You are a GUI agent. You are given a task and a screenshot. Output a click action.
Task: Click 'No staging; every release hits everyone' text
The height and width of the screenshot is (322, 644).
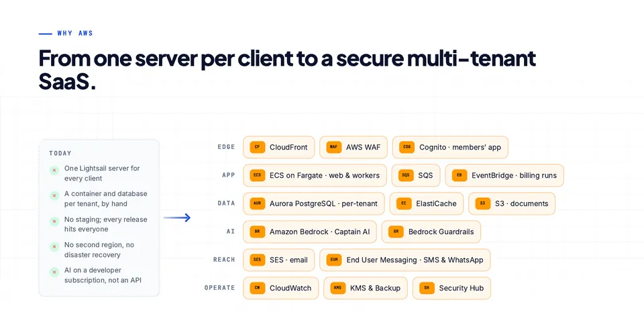coord(105,224)
